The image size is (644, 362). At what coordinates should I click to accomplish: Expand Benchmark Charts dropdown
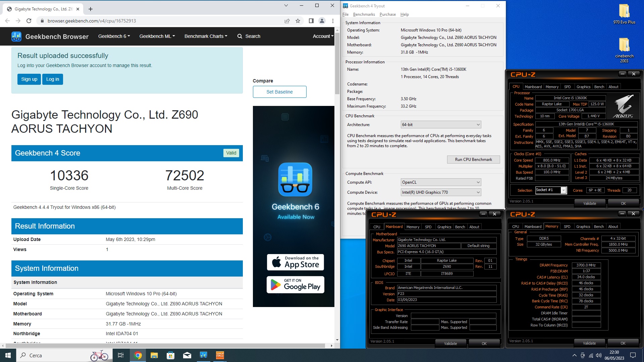[206, 36]
